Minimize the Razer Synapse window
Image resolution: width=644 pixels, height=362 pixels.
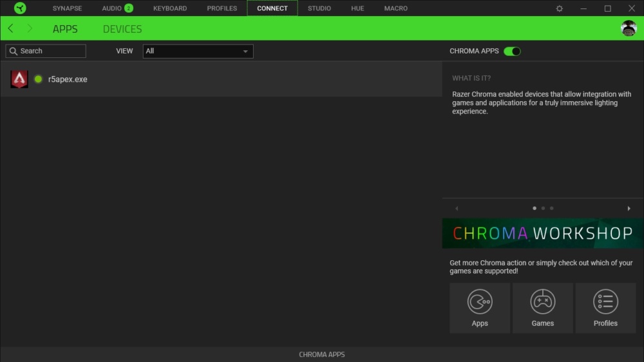[583, 8]
